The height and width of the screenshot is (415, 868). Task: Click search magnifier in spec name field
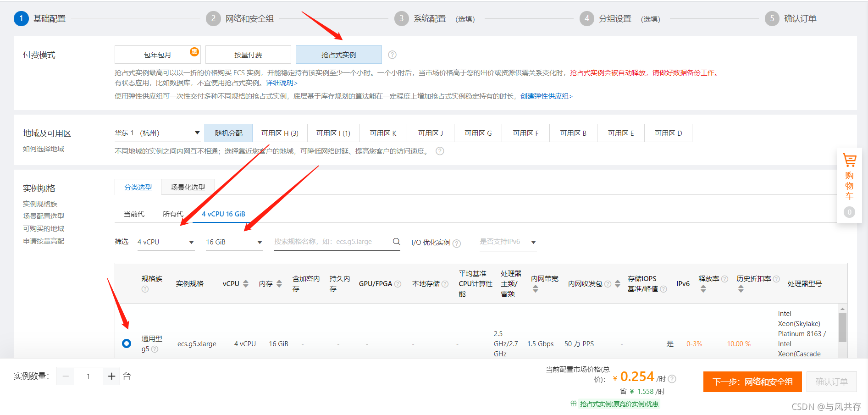[x=397, y=242]
